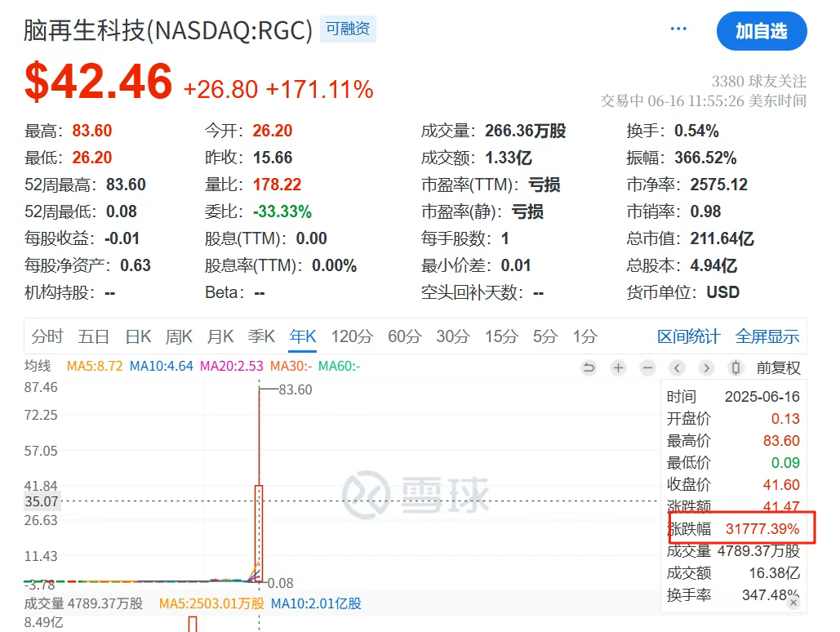840x632 pixels.
Task: Click the 量比 value 178.22
Action: point(277,185)
